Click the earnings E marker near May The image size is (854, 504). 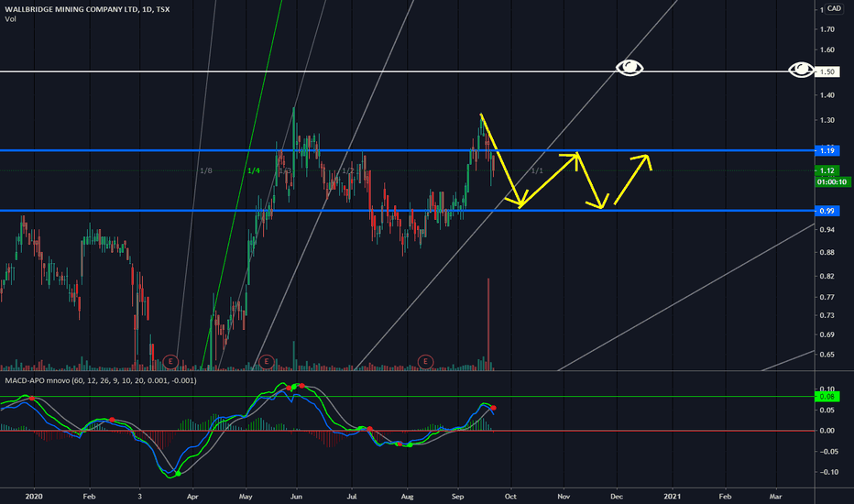267,361
